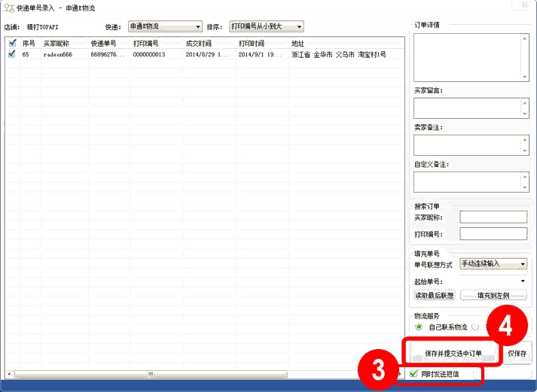Click the 填充到左侧 button
537x392 pixels.
[x=493, y=295]
